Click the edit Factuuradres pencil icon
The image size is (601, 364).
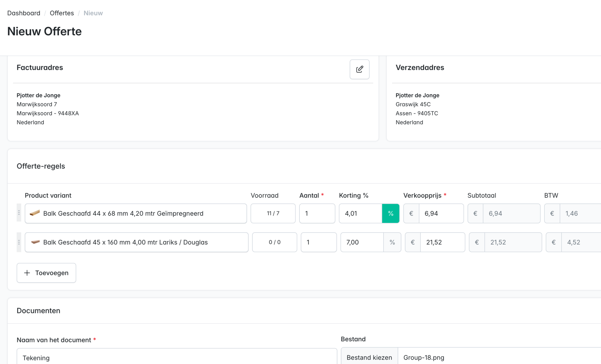[x=359, y=69]
